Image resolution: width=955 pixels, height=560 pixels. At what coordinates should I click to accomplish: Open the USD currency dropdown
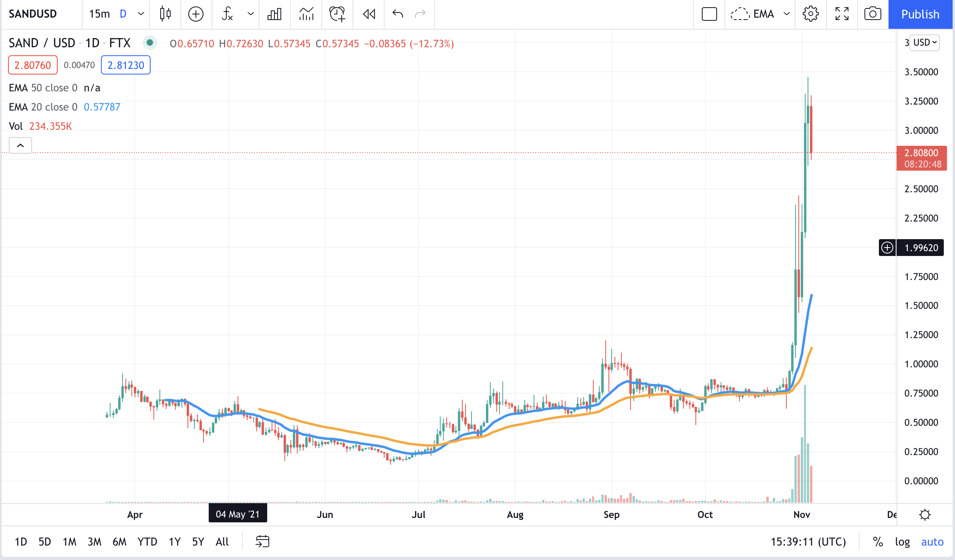(925, 42)
